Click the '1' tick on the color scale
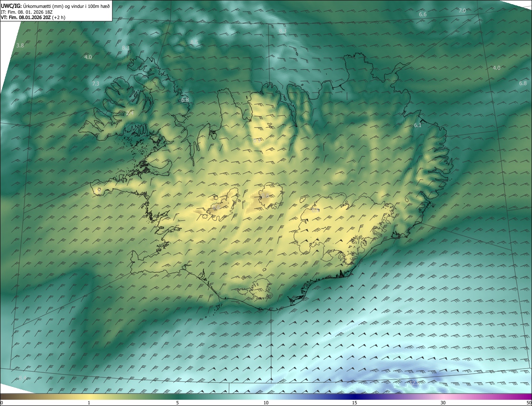532x406 pixels. pyautogui.click(x=89, y=403)
